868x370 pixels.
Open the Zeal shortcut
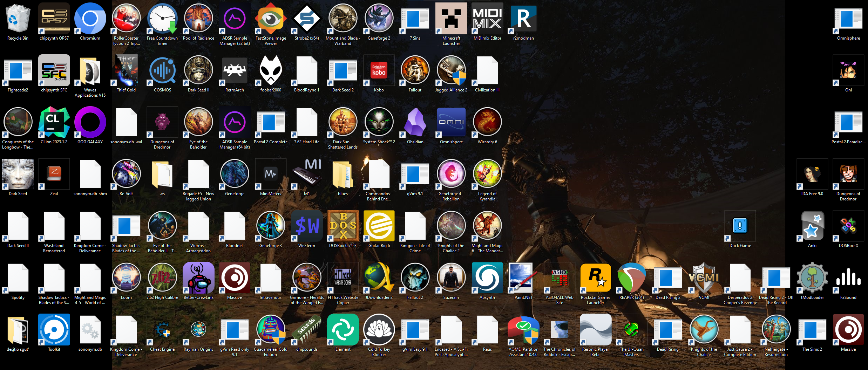(54, 174)
